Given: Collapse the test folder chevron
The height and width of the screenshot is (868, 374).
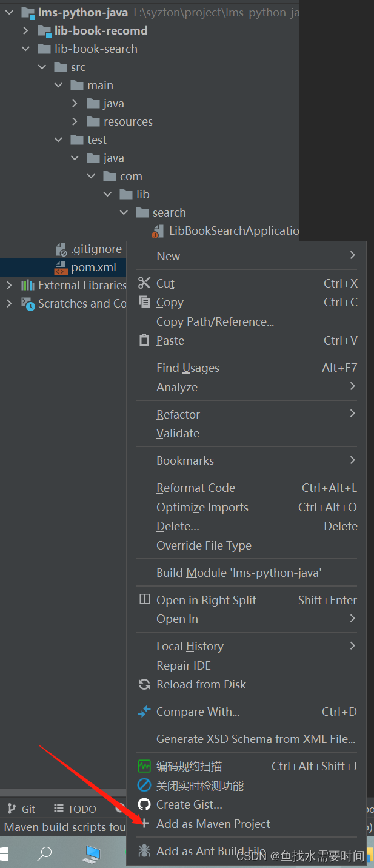Looking at the screenshot, I should [x=58, y=140].
